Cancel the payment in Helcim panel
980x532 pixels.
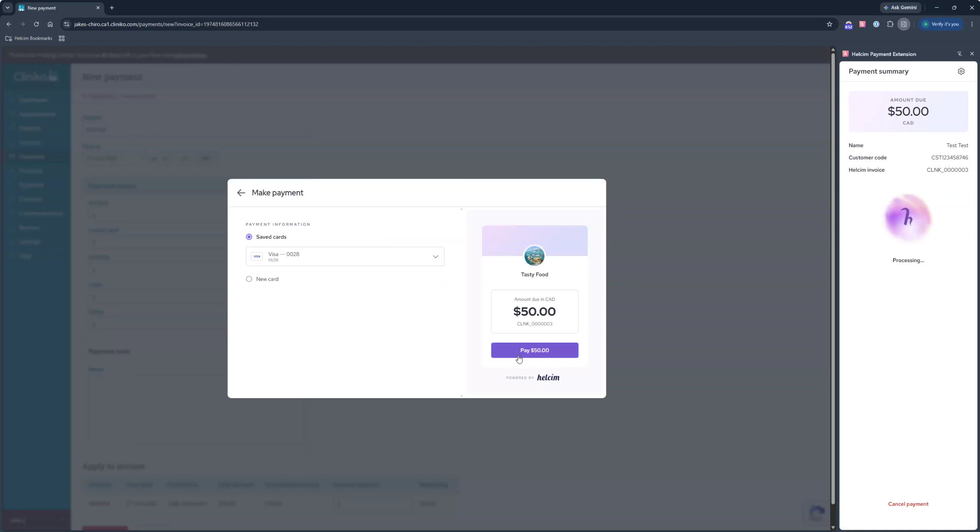(908, 504)
